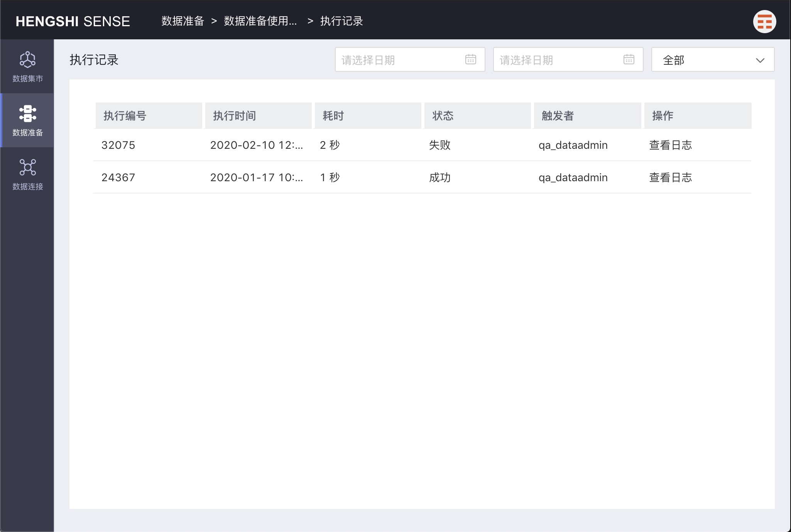
Task: Open the 数据集市 sidebar icon
Action: 27,66
